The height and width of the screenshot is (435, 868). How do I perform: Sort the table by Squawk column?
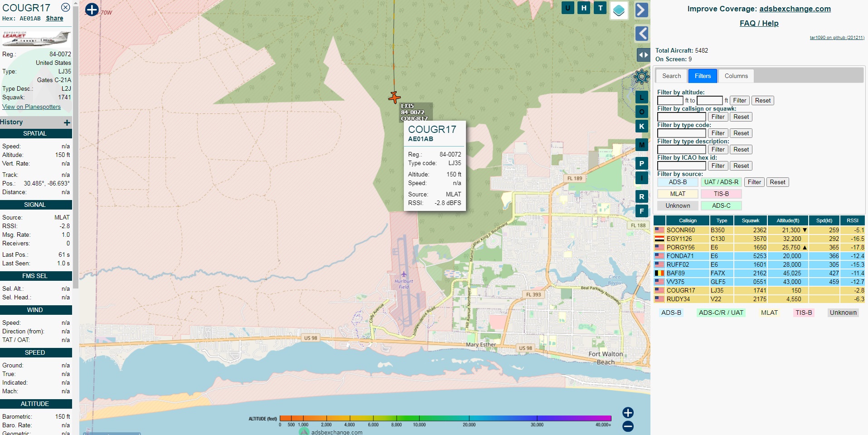pos(751,220)
